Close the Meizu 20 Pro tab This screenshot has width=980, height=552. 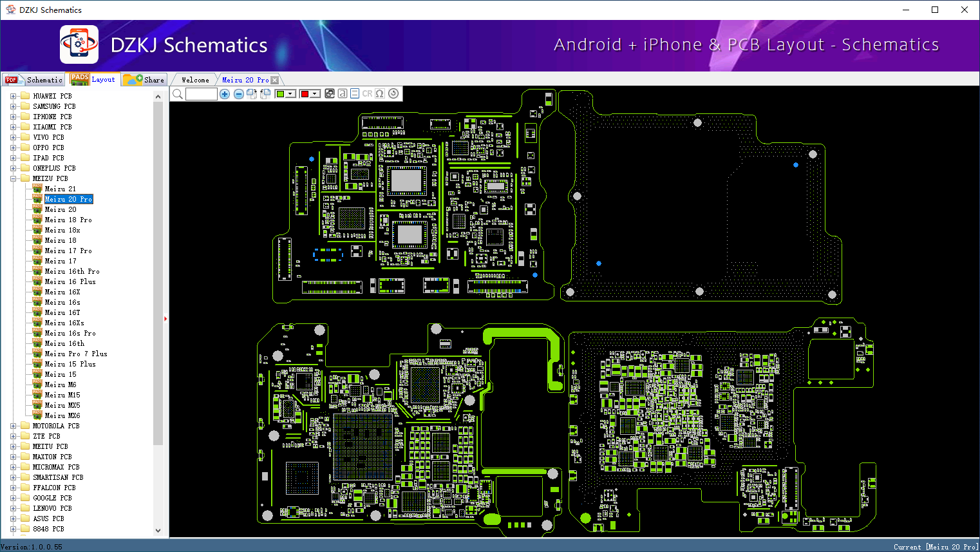tap(275, 80)
